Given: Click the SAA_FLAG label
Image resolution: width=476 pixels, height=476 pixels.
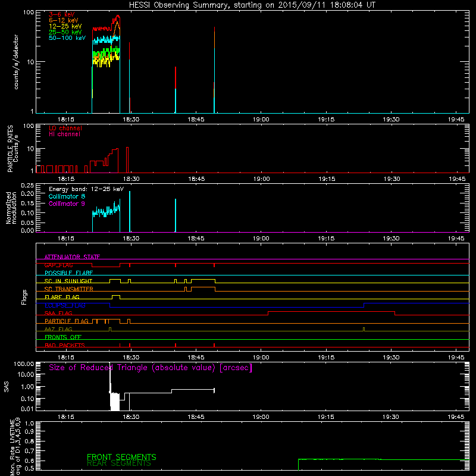Looking at the screenshot, I should 58,313.
